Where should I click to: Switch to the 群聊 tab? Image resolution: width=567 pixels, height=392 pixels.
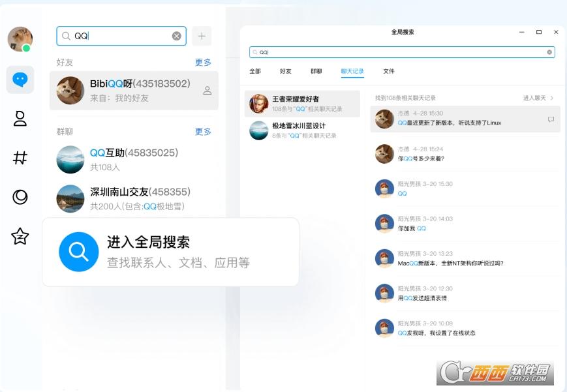(316, 71)
